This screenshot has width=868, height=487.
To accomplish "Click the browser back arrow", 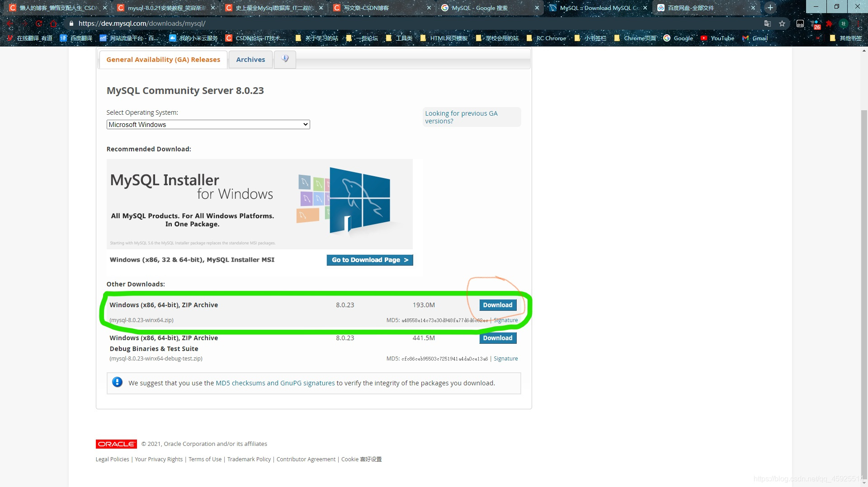I will [x=10, y=23].
